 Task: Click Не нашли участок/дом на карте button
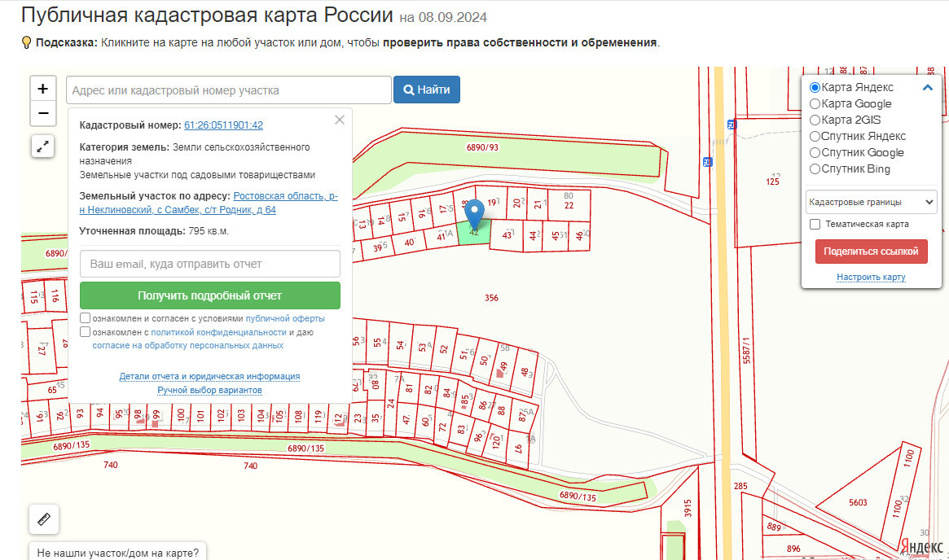(x=117, y=552)
